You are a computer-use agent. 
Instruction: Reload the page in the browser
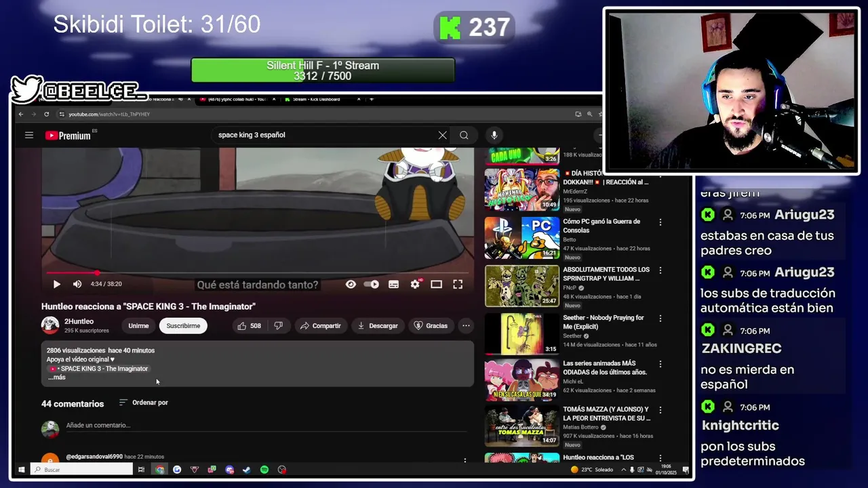pos(46,114)
